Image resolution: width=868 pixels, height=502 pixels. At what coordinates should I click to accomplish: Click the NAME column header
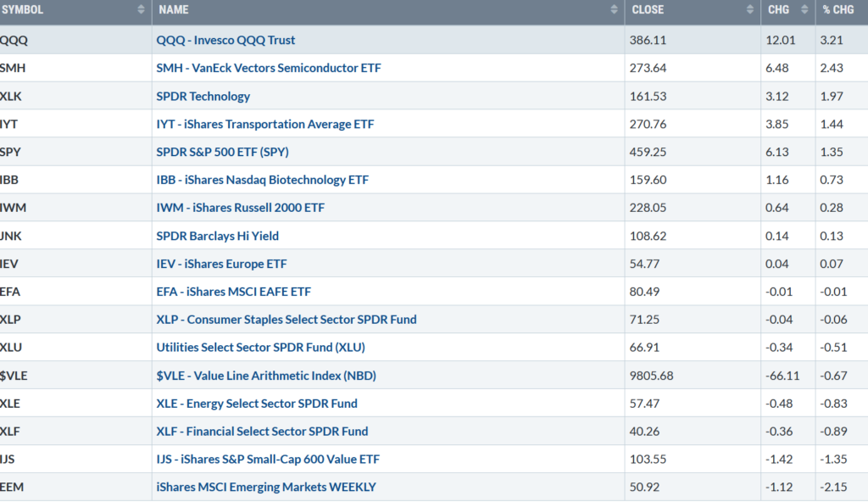coord(388,10)
